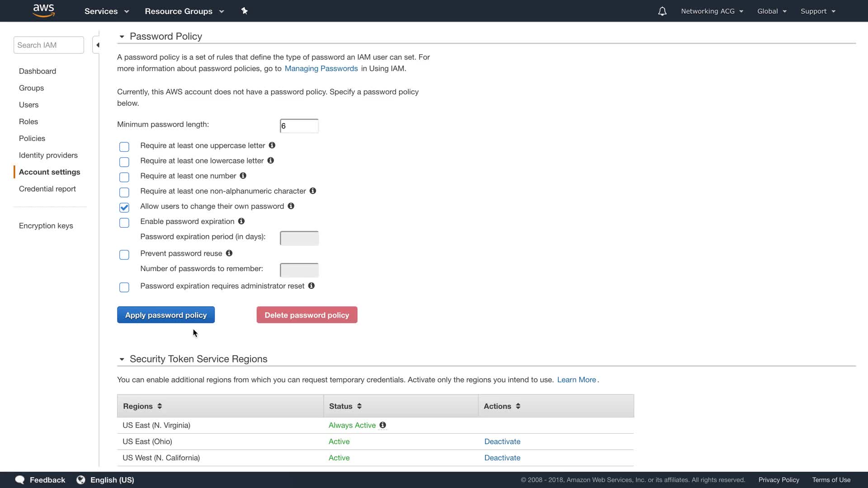Screen dimensions: 868x488
Task: Click info icon beside Prevent password reuse
Action: [x=229, y=253]
